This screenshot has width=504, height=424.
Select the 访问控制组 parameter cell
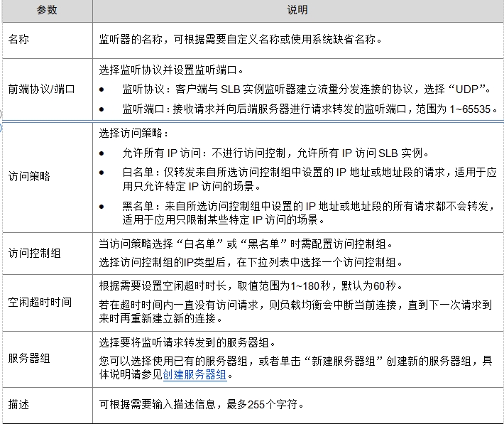pos(48,254)
